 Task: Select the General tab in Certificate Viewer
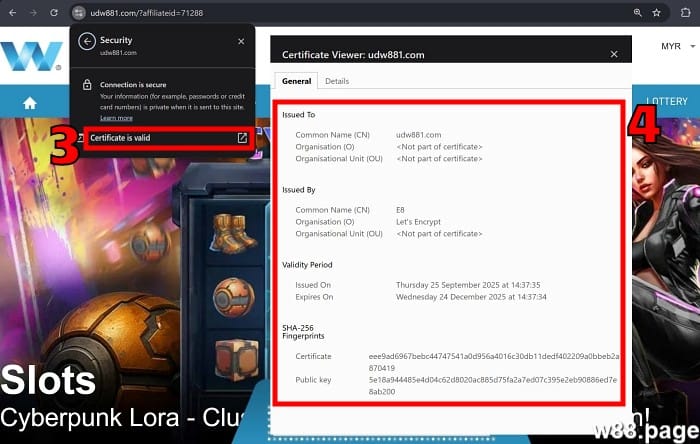coord(296,81)
